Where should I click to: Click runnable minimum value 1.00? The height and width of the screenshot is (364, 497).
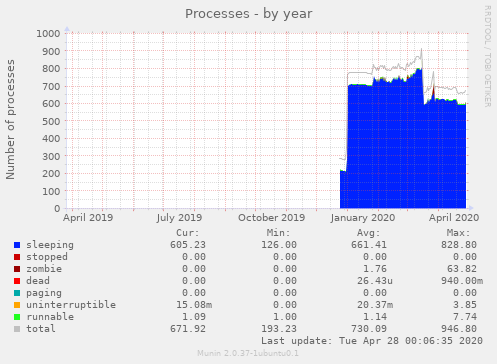pyautogui.click(x=285, y=317)
